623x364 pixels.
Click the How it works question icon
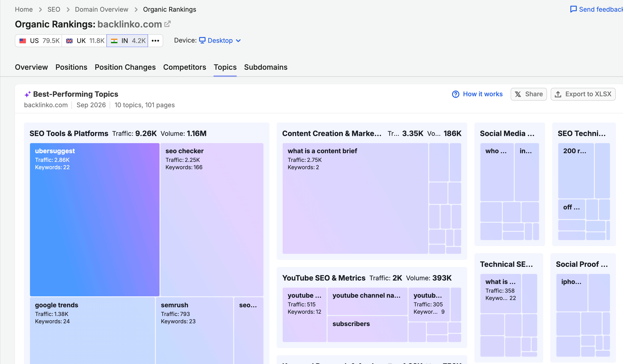pyautogui.click(x=456, y=94)
